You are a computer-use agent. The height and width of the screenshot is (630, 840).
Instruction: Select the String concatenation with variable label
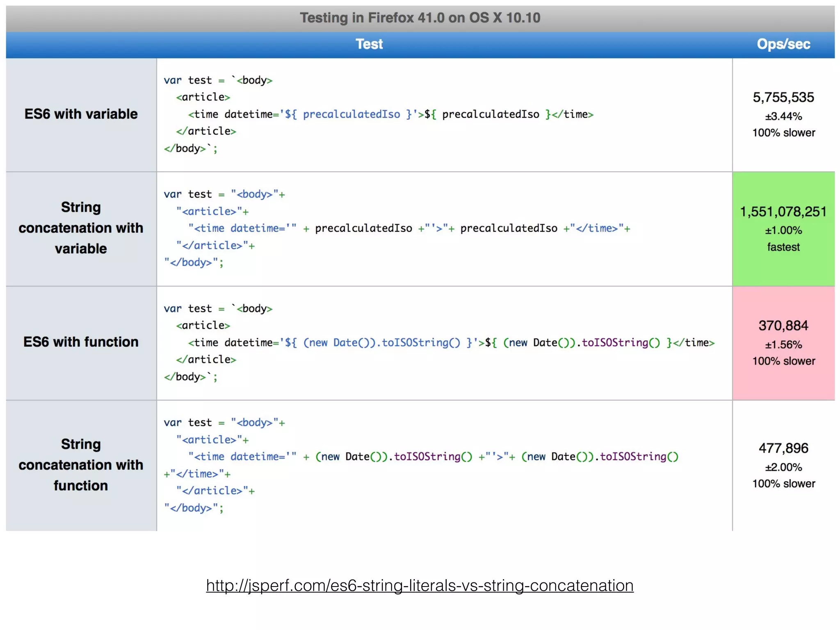(81, 228)
